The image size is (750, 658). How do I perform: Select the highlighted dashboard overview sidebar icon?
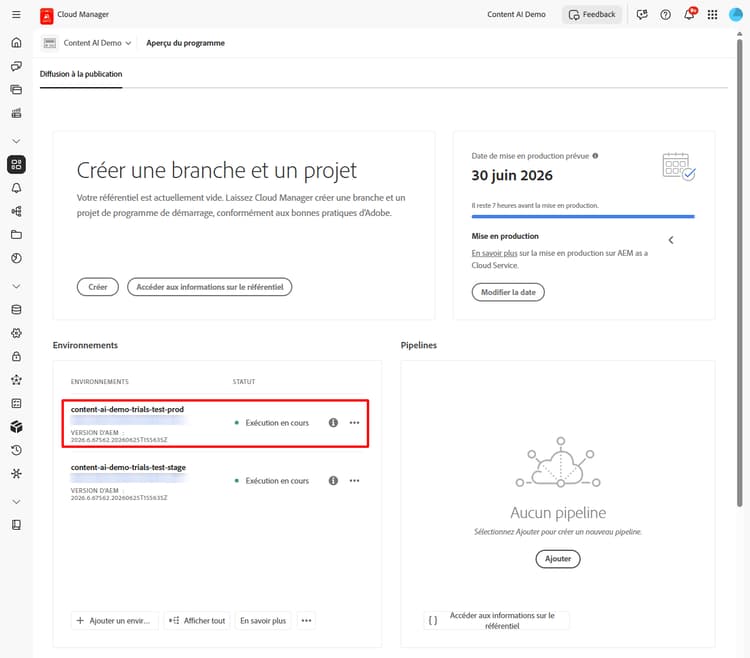[x=16, y=164]
